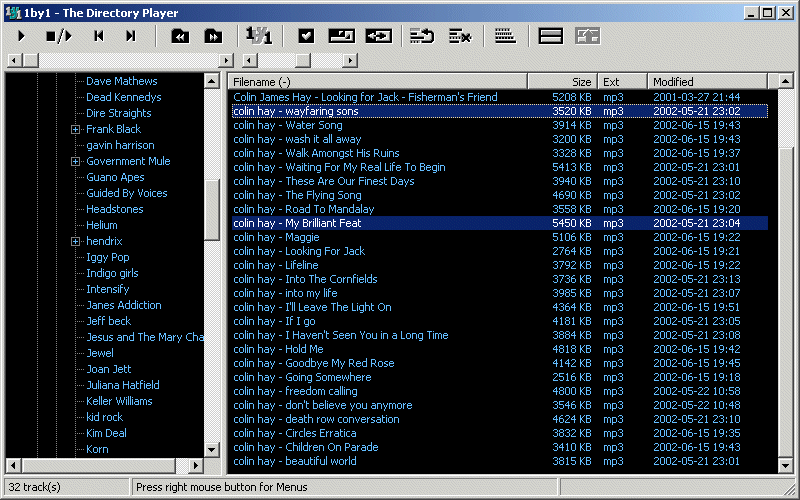Expand the Government Mule folder
The height and width of the screenshot is (500, 800).
[x=75, y=161]
